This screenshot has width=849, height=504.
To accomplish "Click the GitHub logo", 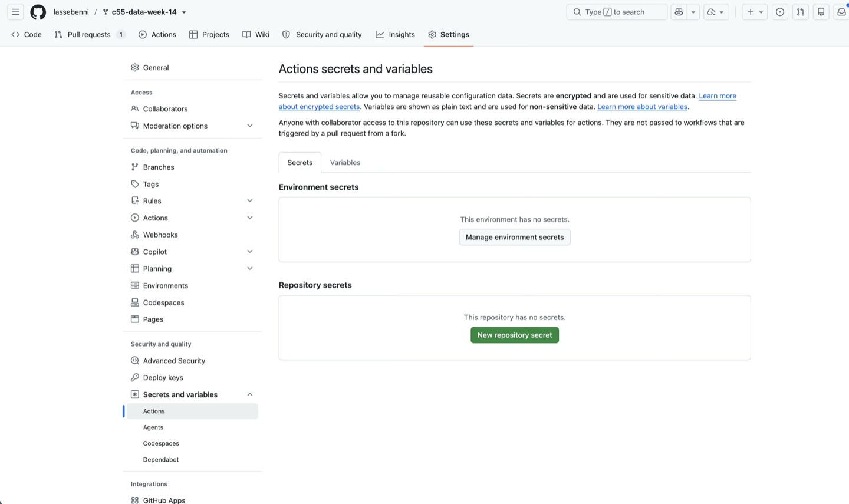I will pyautogui.click(x=38, y=12).
